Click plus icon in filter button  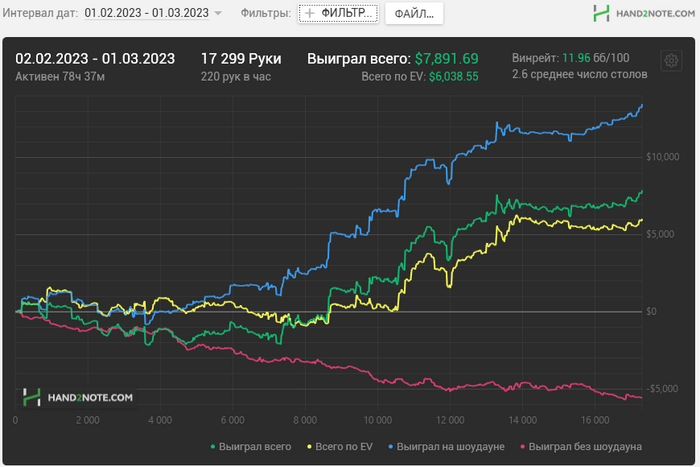click(309, 13)
